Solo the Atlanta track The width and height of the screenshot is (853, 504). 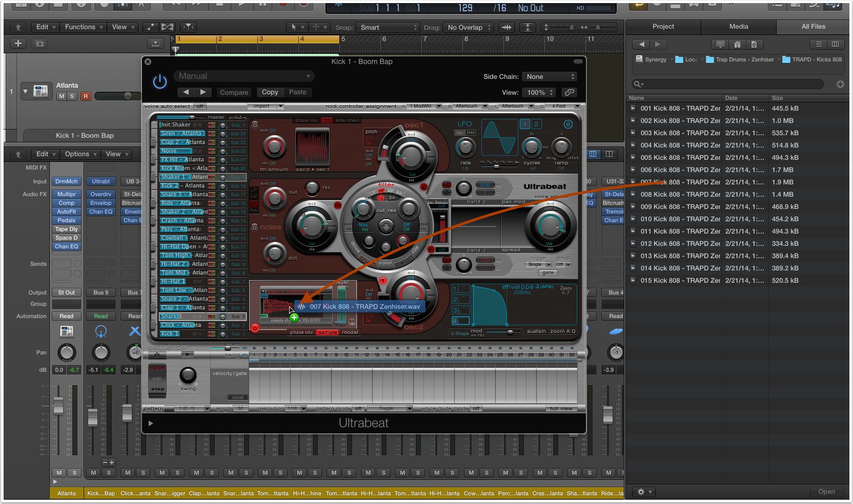tap(72, 96)
